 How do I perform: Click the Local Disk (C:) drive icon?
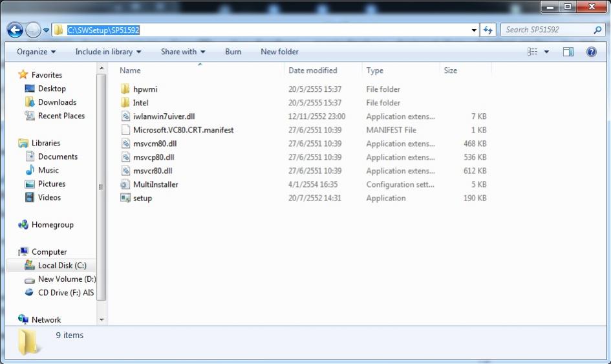(30, 265)
